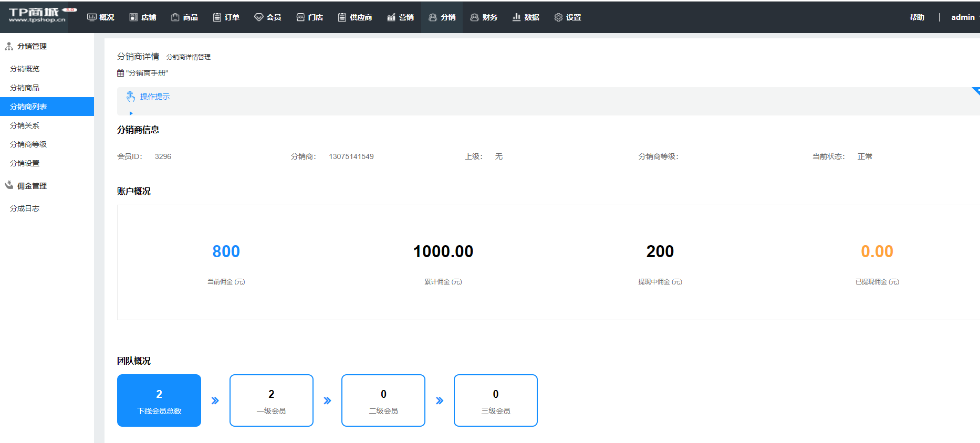Viewport: 980px width, 443px height.
Task: Select the 一级会员 card
Action: pos(271,400)
